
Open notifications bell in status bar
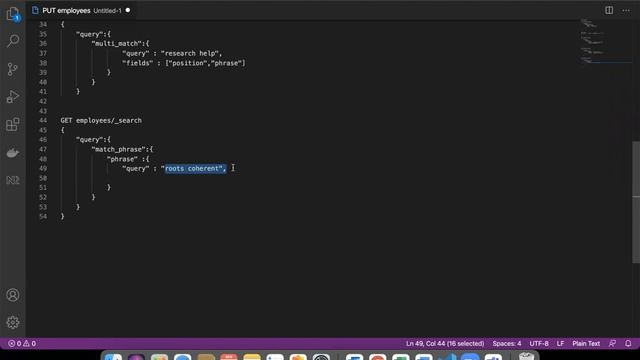pos(628,344)
